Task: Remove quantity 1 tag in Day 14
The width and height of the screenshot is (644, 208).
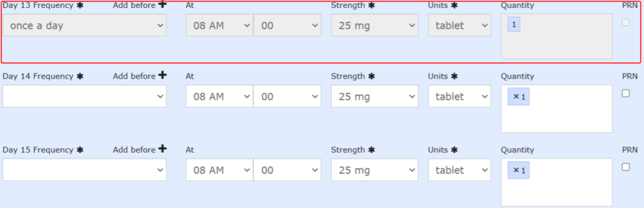Action: 516,96
